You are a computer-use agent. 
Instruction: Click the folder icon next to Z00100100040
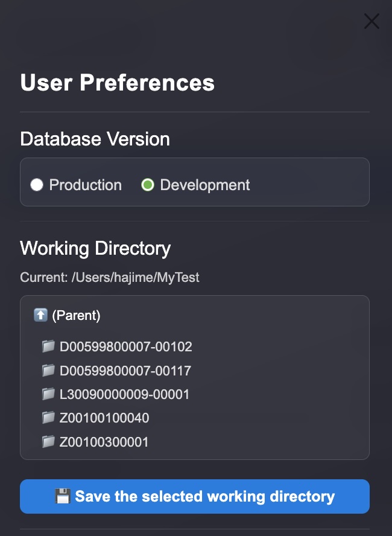click(48, 418)
